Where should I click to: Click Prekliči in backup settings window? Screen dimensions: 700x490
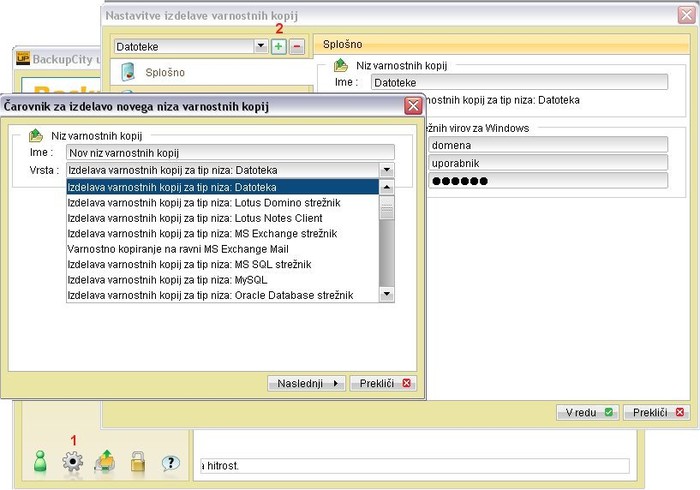tap(657, 412)
